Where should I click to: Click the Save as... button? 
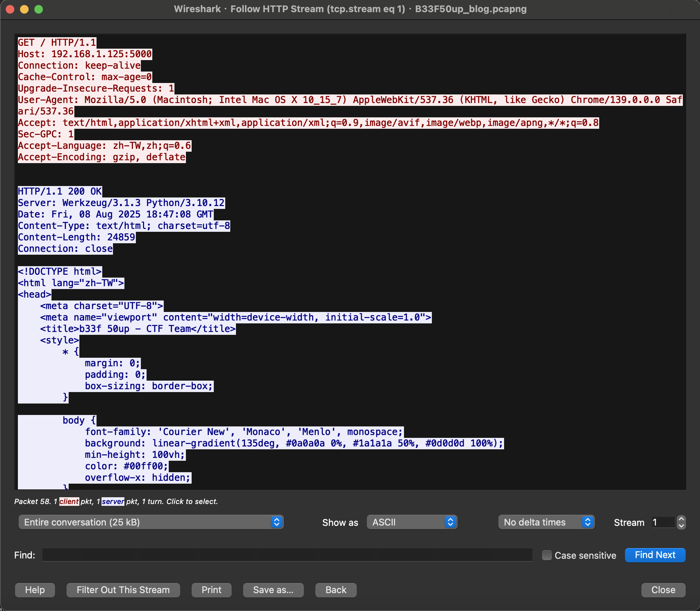pyautogui.click(x=273, y=590)
